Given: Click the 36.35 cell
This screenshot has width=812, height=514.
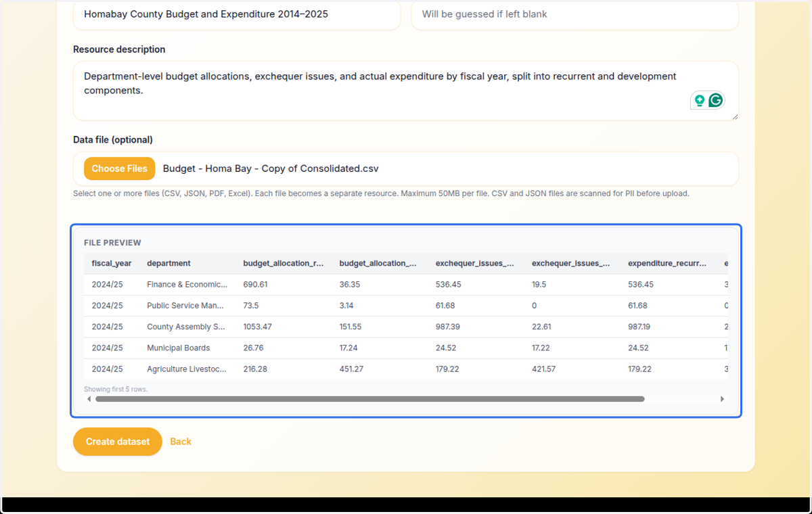Looking at the screenshot, I should click(350, 285).
